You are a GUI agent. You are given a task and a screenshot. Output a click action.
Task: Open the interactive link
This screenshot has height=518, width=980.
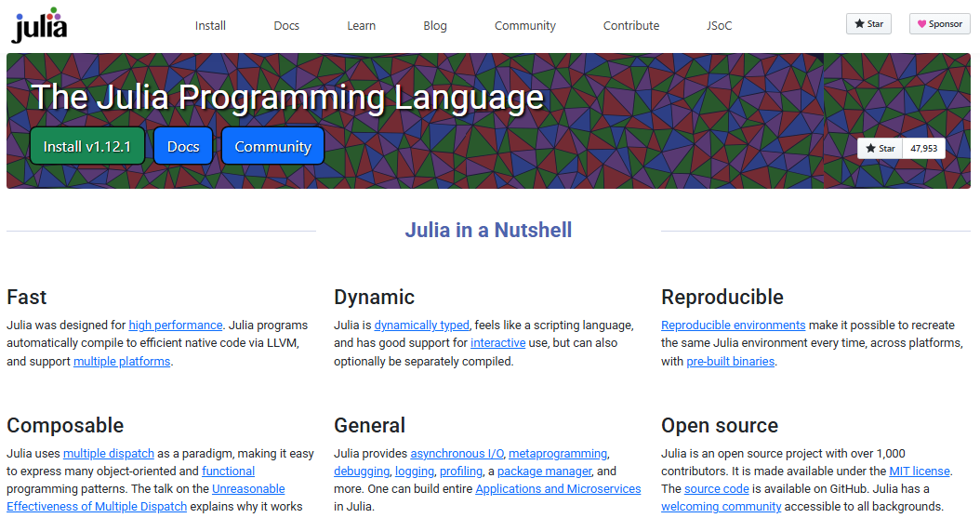pyautogui.click(x=498, y=343)
